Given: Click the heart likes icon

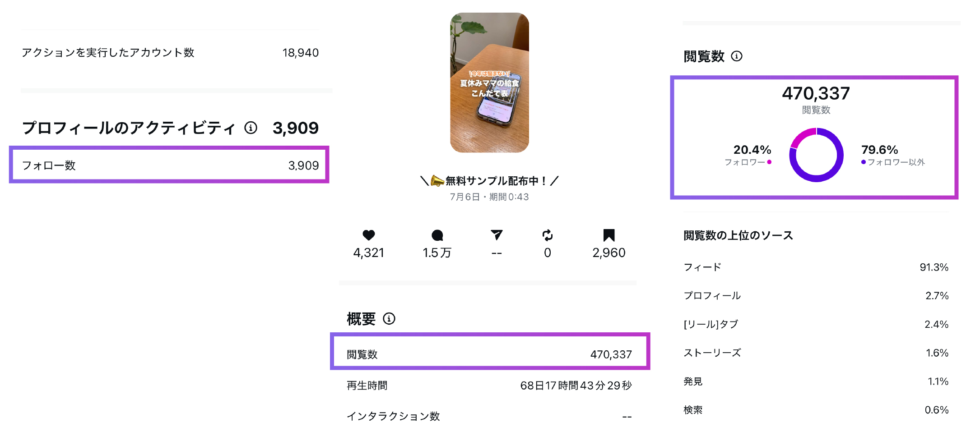Looking at the screenshot, I should pyautogui.click(x=369, y=235).
